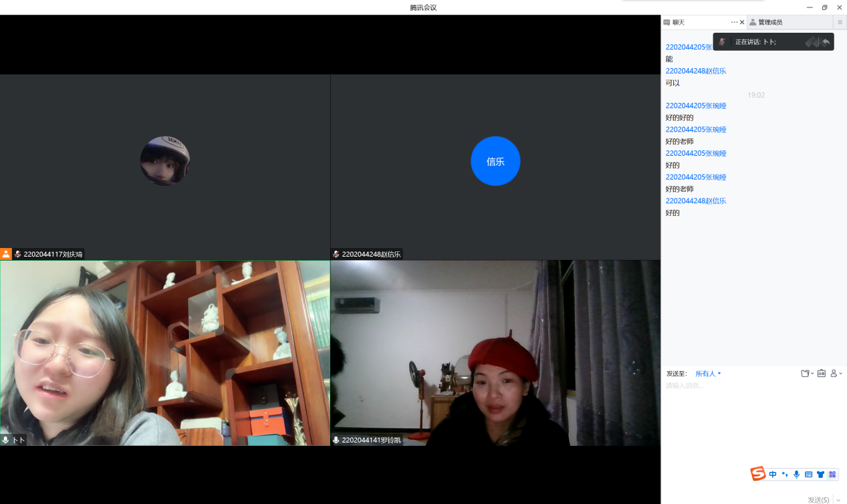Image resolution: width=847 pixels, height=504 pixels.
Task: Expand the send options arrow
Action: pos(838,500)
